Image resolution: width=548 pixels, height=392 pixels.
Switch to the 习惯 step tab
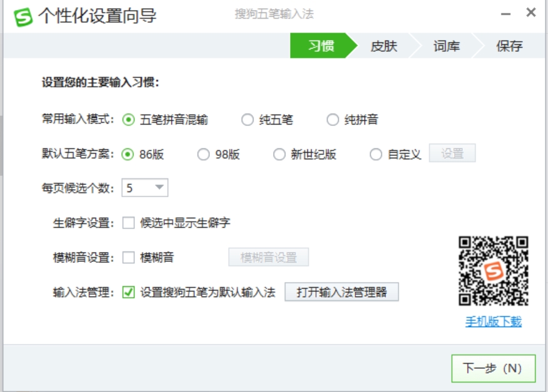pos(321,46)
